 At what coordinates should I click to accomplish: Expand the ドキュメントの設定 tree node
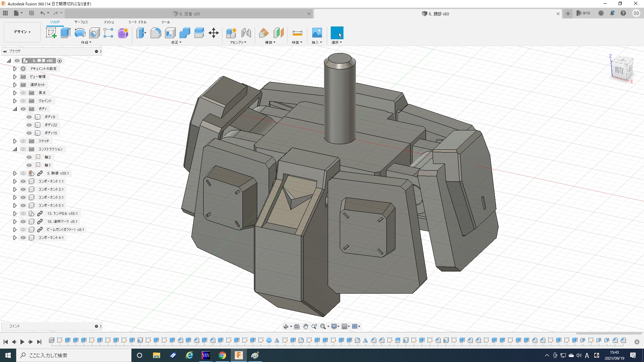pos(15,69)
